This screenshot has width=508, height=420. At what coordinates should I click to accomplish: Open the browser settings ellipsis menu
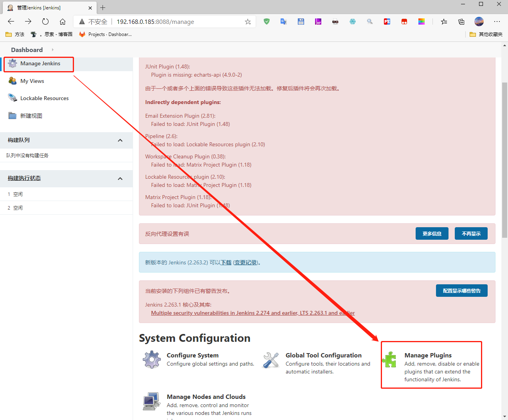(x=497, y=22)
